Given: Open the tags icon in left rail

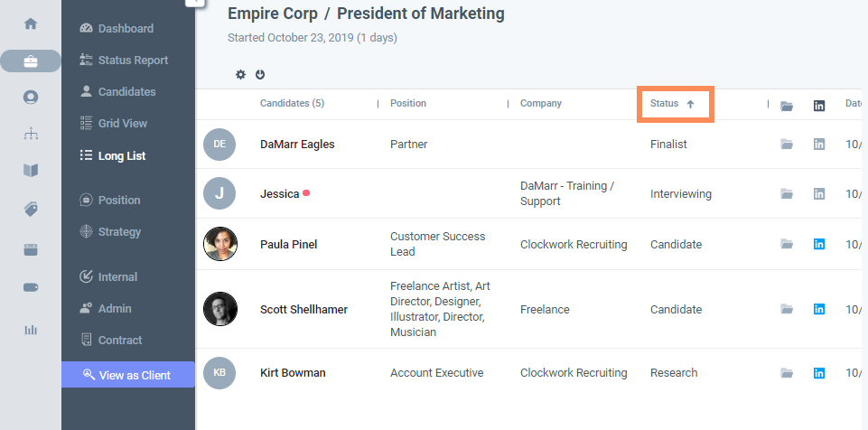Looking at the screenshot, I should 31,209.
